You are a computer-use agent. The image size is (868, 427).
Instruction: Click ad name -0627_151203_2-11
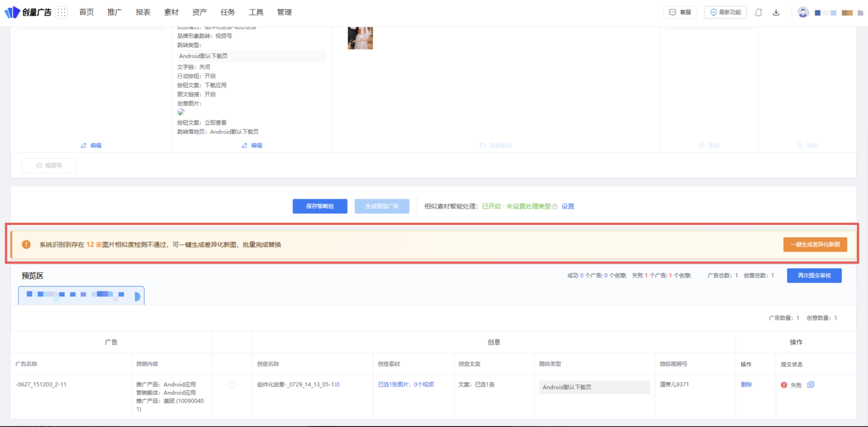click(41, 385)
